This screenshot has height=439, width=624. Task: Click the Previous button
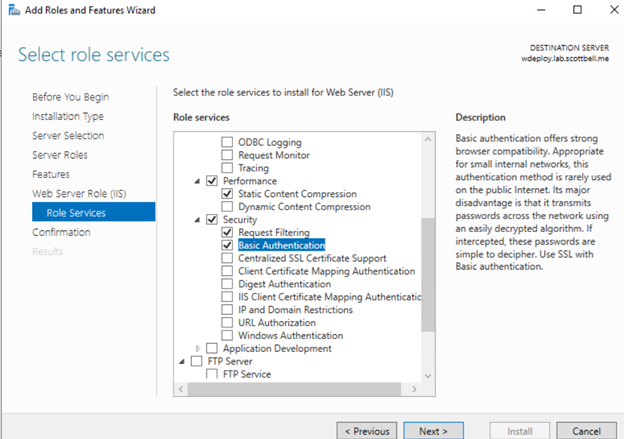(x=366, y=431)
